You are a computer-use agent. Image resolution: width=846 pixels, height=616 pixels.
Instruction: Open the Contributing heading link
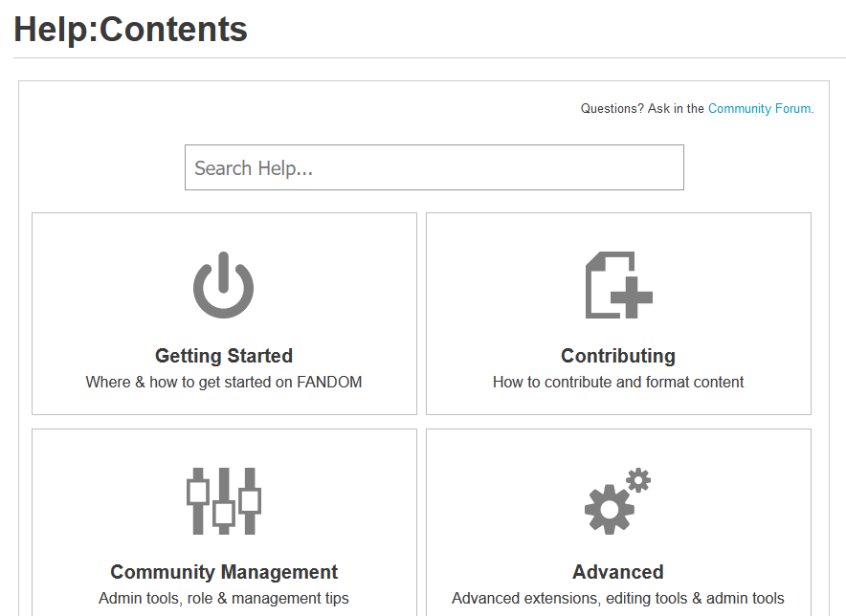tap(618, 356)
